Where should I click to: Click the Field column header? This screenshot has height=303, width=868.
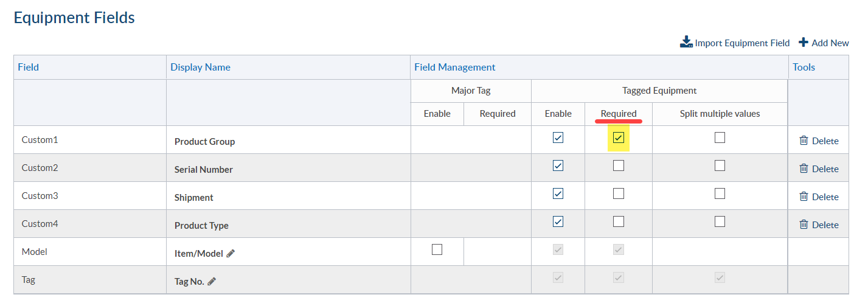[x=29, y=67]
